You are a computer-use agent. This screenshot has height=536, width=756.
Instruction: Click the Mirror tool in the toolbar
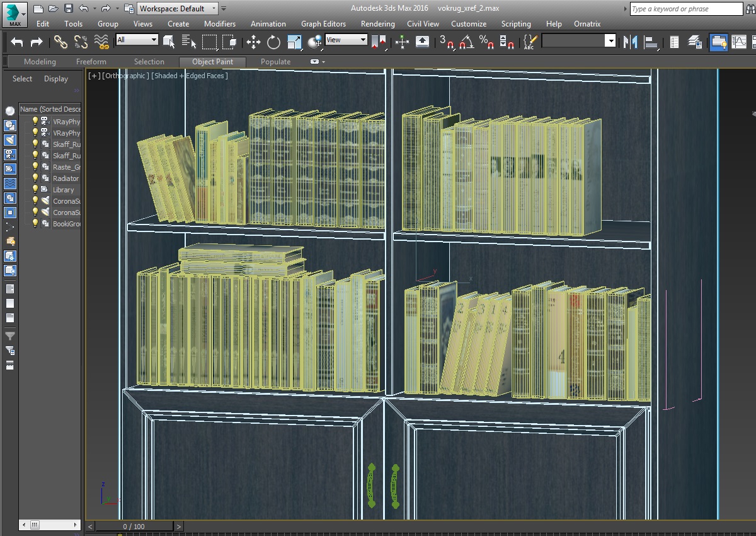630,42
